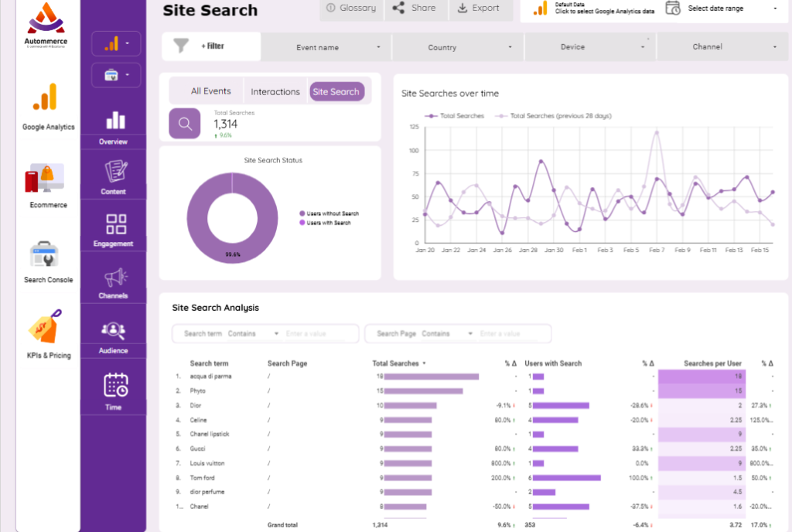Click the Chanel lipstick search term
The image size is (792, 532).
pyautogui.click(x=210, y=434)
